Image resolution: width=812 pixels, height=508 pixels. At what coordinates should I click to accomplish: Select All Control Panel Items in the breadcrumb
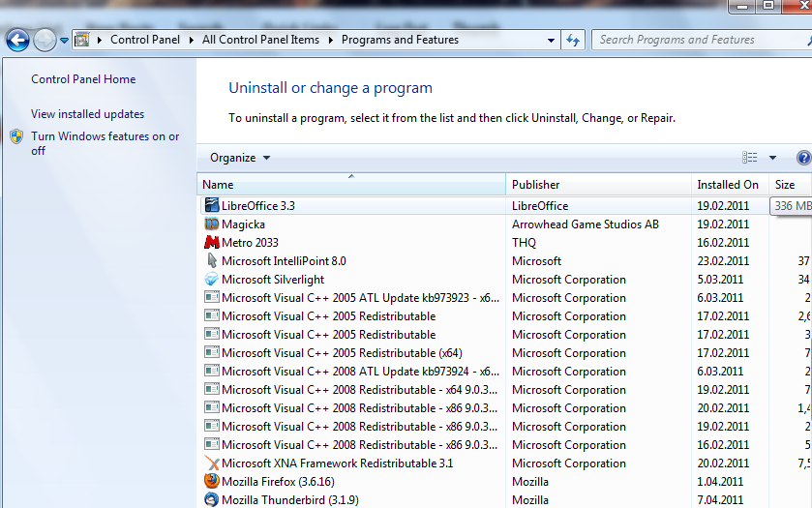point(260,40)
